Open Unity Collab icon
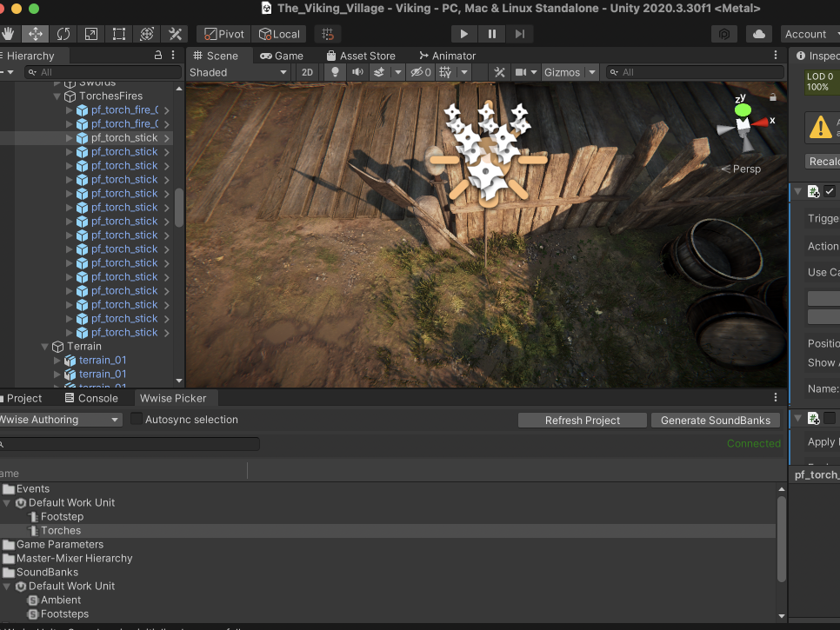 click(x=723, y=34)
